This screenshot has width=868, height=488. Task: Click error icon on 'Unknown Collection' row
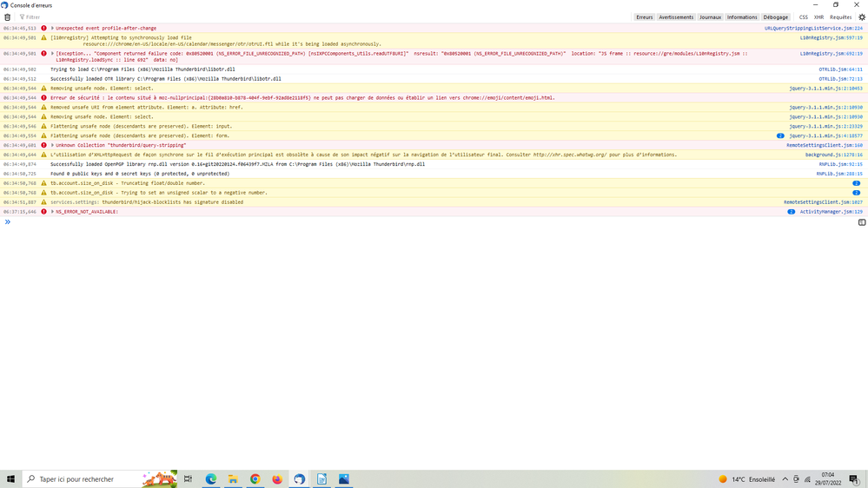point(43,145)
